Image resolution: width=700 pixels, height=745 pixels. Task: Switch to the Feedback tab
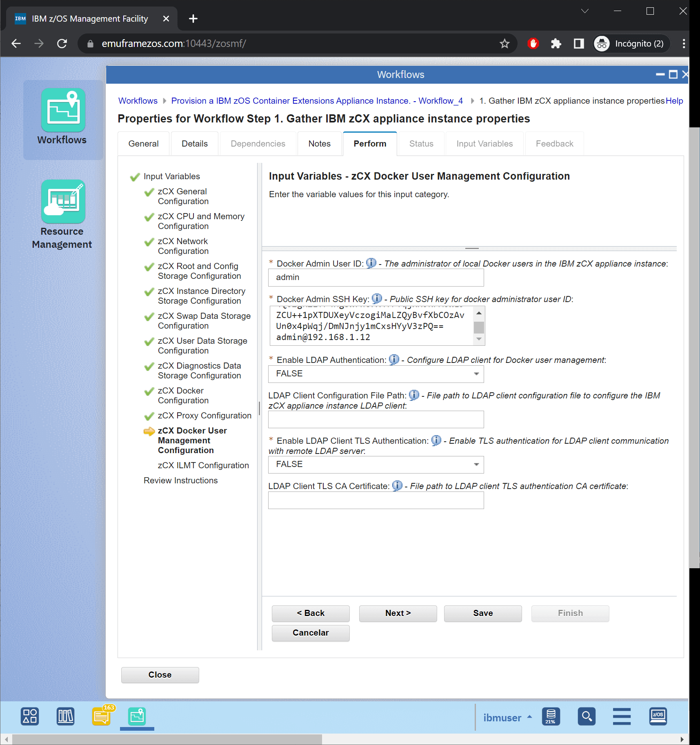pyautogui.click(x=554, y=143)
